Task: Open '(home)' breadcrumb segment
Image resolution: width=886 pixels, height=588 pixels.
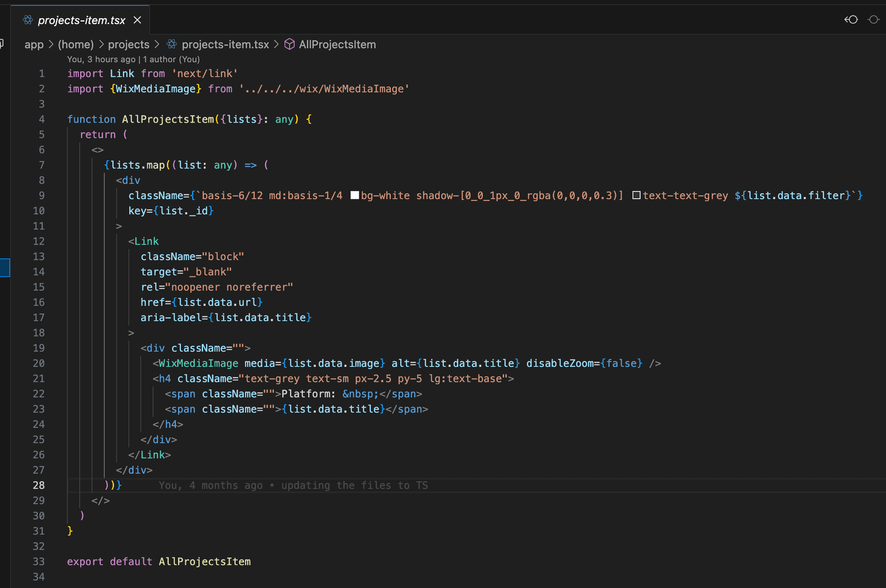Action: pos(76,45)
